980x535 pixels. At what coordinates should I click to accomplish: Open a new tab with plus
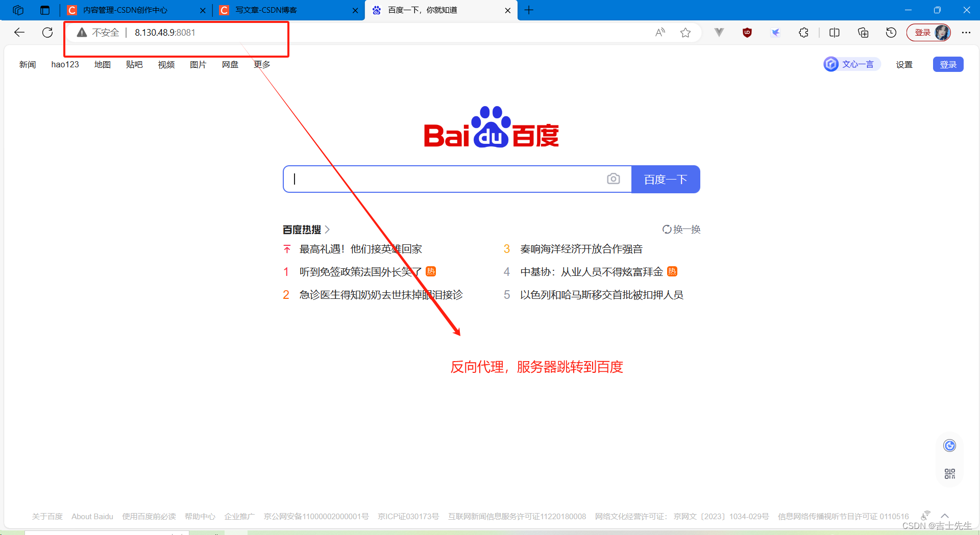tap(529, 10)
